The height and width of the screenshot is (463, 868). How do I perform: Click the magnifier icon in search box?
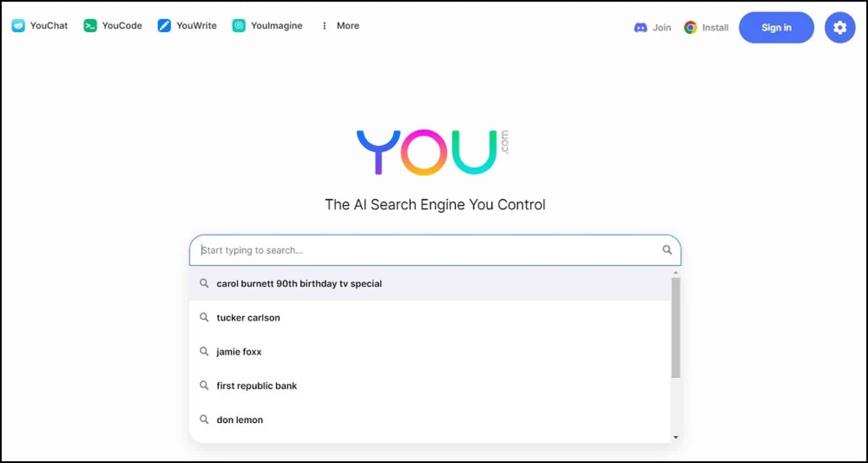point(667,250)
